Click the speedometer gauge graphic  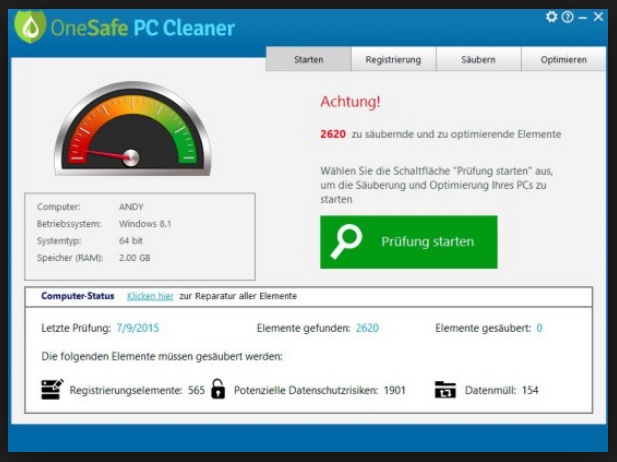pyautogui.click(x=133, y=129)
